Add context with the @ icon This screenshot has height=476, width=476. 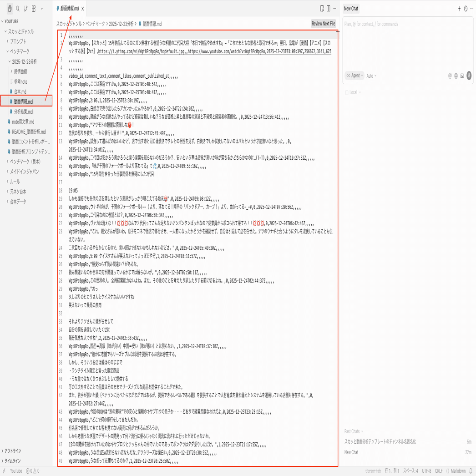coord(450,76)
